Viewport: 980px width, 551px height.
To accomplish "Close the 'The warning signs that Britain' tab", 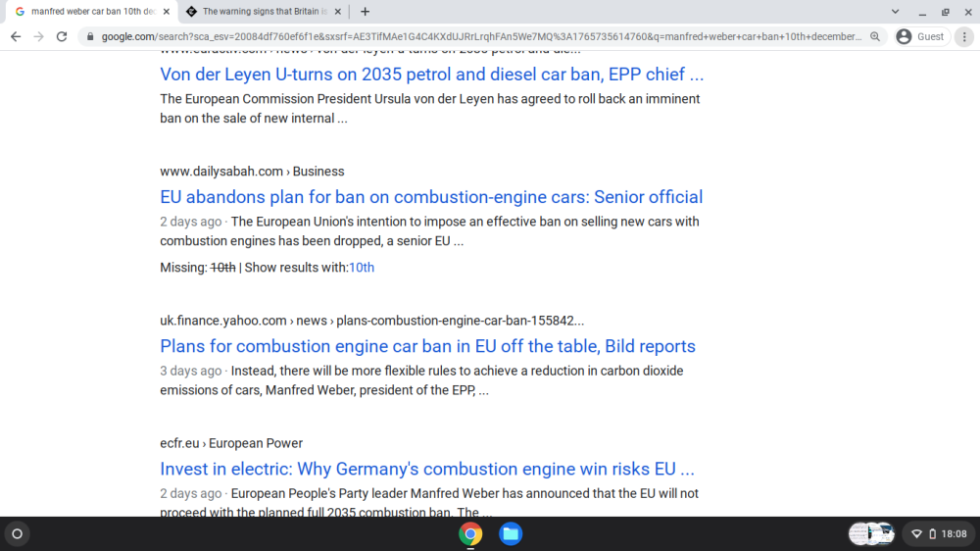I will pos(337,11).
